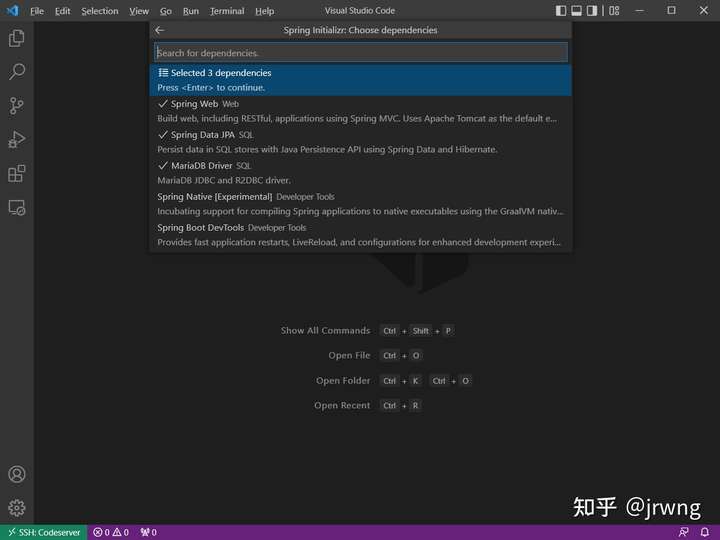The height and width of the screenshot is (540, 720).
Task: Uncheck the Spring Web dependency
Action: [360, 111]
